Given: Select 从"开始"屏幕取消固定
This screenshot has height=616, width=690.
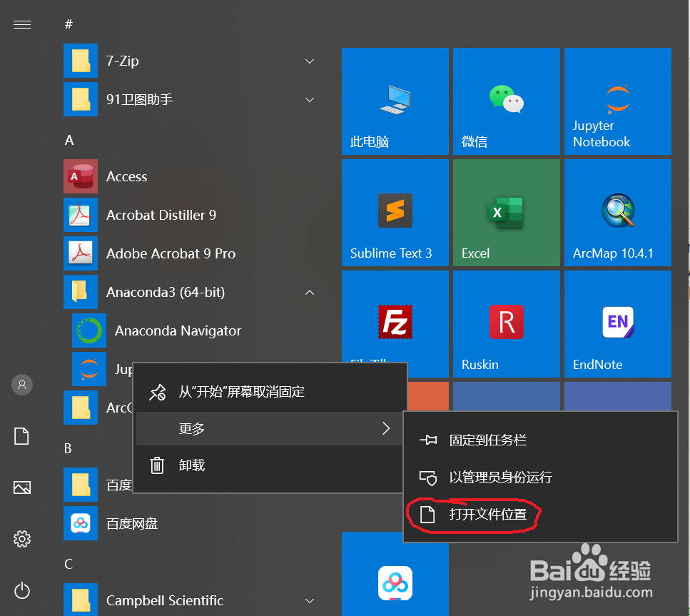Looking at the screenshot, I should click(x=270, y=392).
